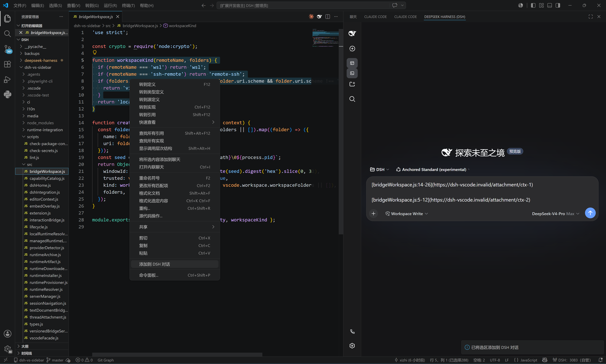
Task: Open the Python activity bar icon
Action: click(x=7, y=94)
